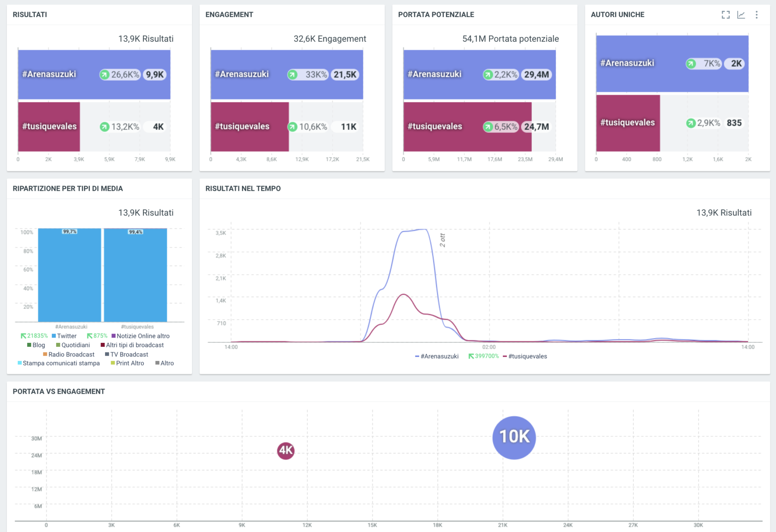The image size is (776, 532).
Task: Toggle #Arenasuzuki series in time chart legend
Action: pyautogui.click(x=437, y=357)
